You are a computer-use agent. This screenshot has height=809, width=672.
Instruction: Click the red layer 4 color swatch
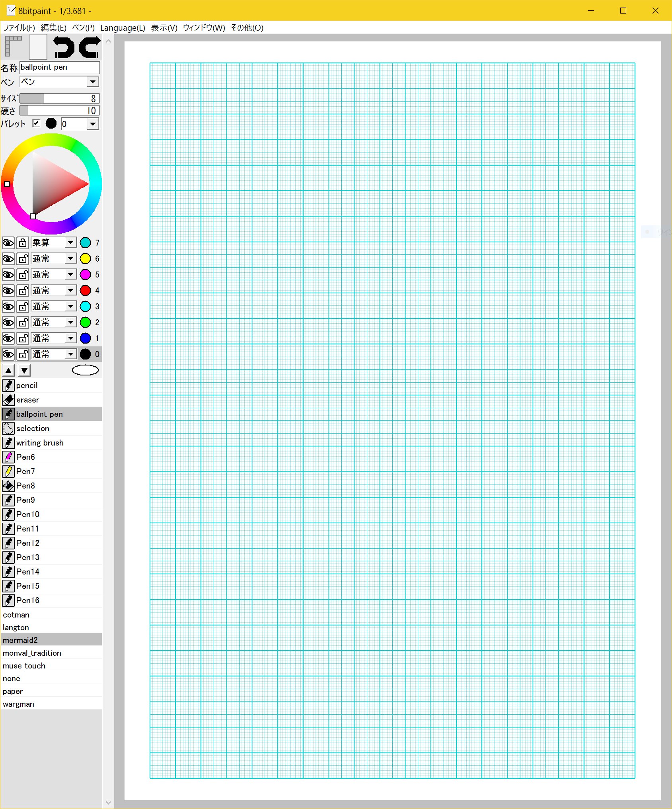pyautogui.click(x=85, y=290)
